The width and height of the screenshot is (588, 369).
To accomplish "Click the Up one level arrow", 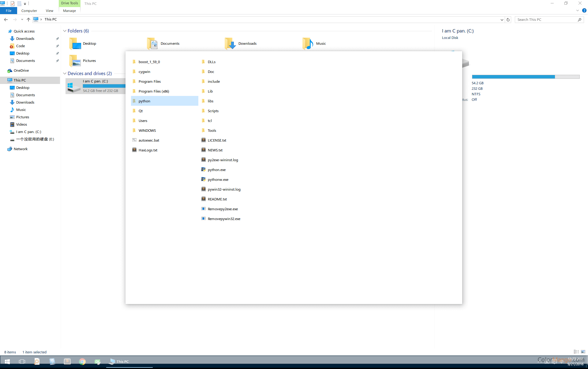I will (x=28, y=20).
